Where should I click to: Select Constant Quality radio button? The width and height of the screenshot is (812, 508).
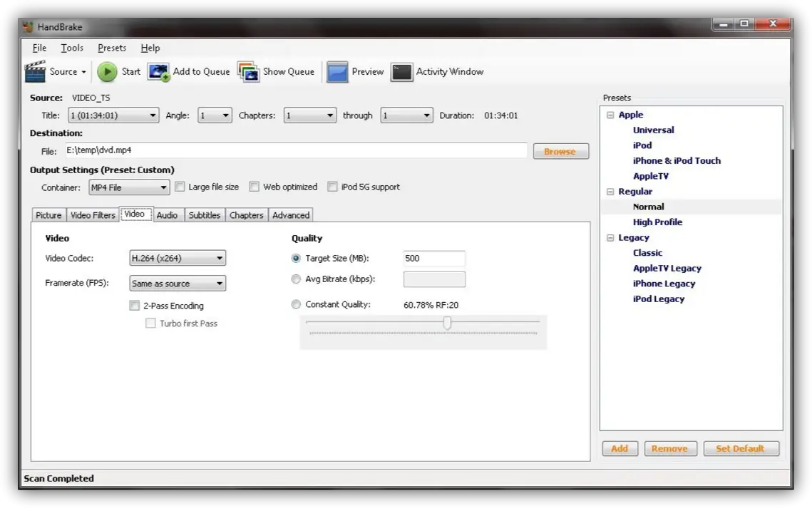coord(296,305)
